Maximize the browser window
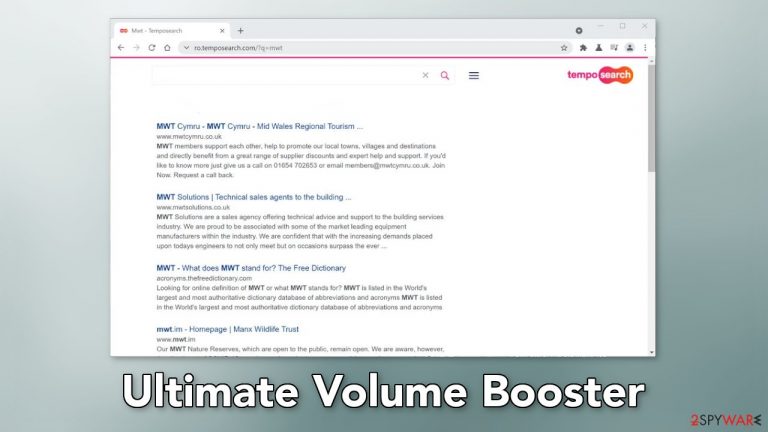 (623, 26)
